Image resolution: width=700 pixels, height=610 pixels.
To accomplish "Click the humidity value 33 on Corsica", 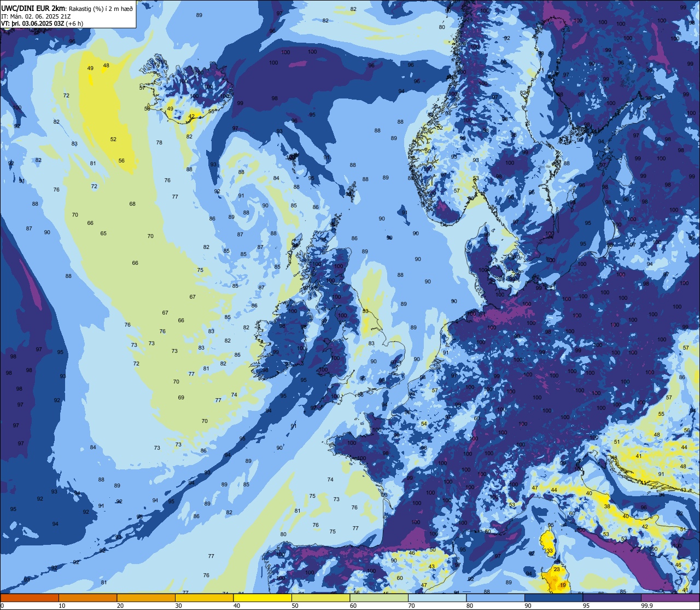I will point(550,550).
